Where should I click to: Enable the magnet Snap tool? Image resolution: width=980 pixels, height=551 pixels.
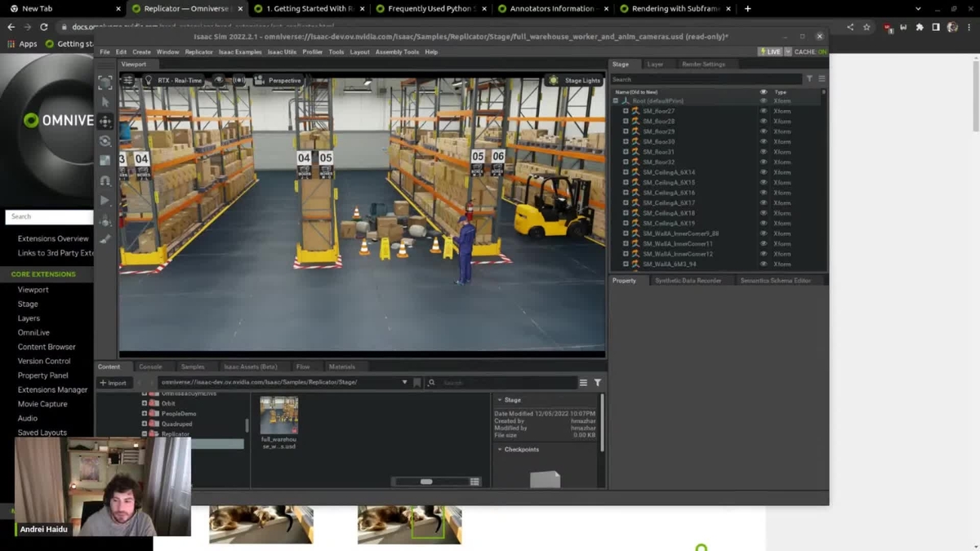click(x=105, y=180)
